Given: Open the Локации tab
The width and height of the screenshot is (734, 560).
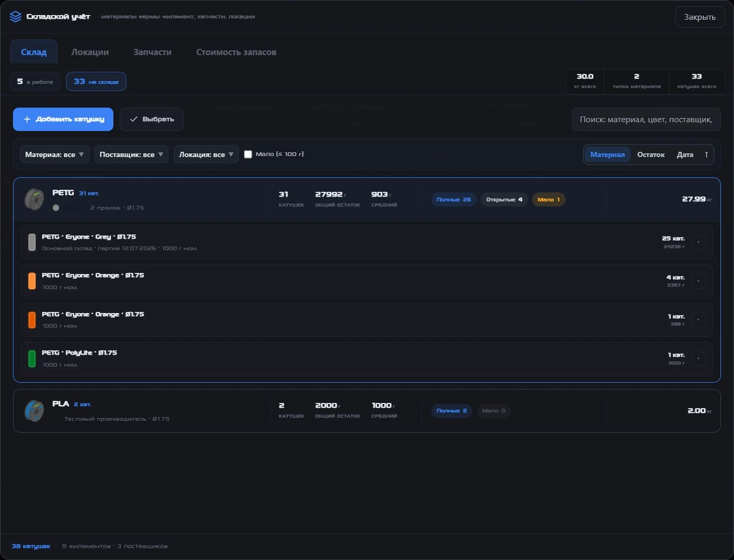Looking at the screenshot, I should 90,52.
